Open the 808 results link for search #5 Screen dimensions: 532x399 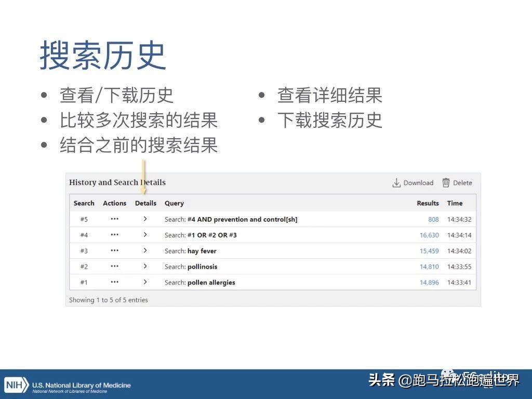(x=432, y=219)
